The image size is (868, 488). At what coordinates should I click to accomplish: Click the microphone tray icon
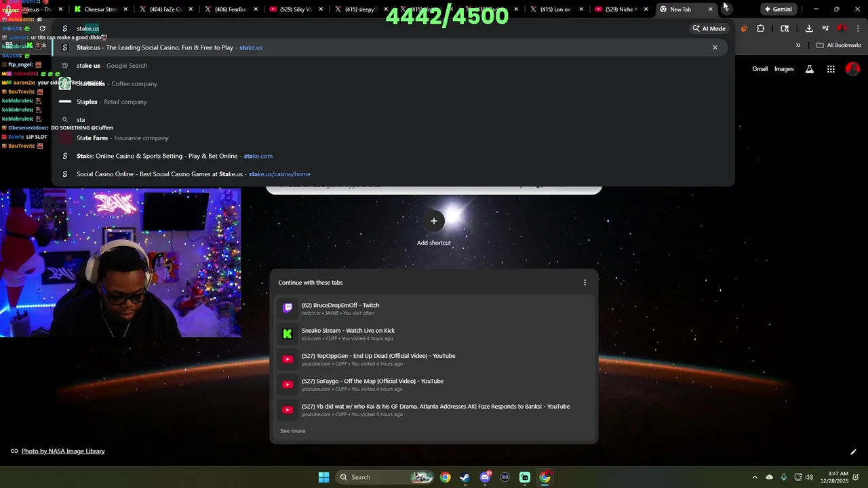(x=784, y=477)
